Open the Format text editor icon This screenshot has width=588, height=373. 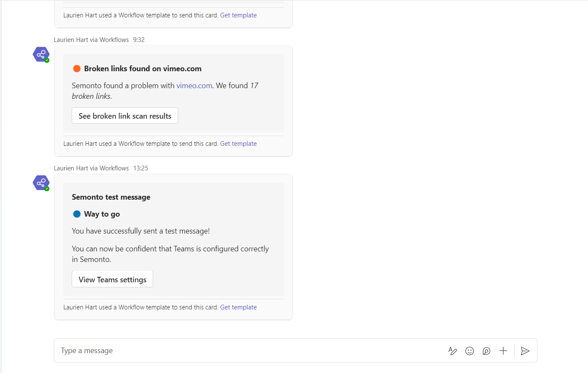(x=453, y=351)
